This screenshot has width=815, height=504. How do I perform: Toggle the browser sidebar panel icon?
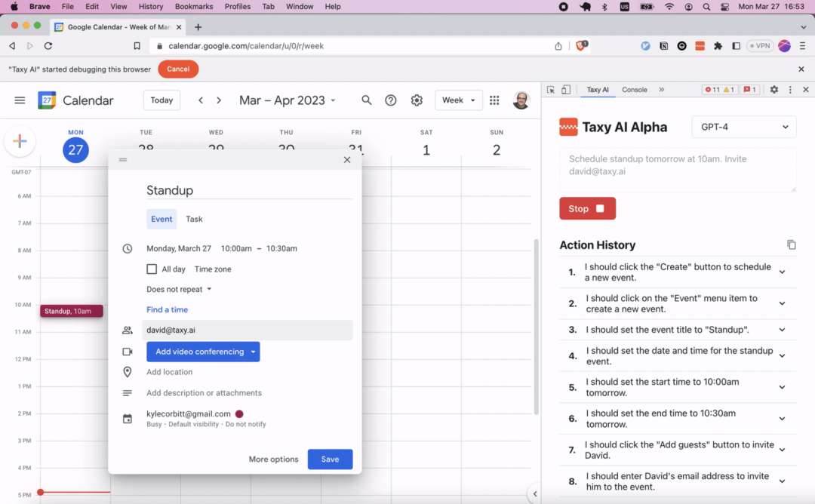tap(736, 46)
